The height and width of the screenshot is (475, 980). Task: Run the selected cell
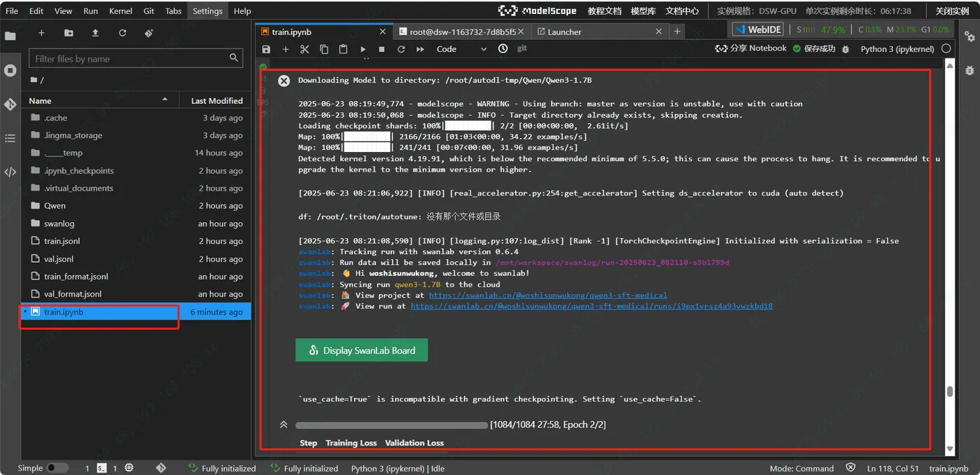pos(363,49)
